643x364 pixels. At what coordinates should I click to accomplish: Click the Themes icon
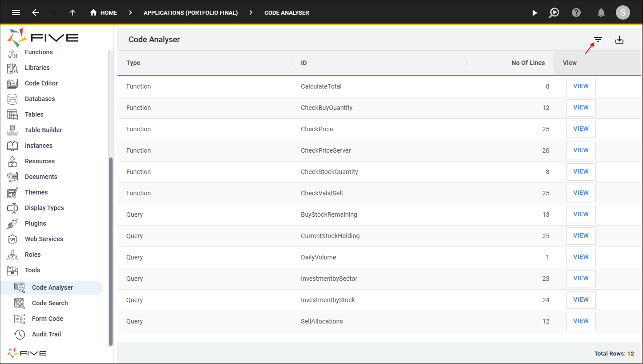[x=12, y=192]
